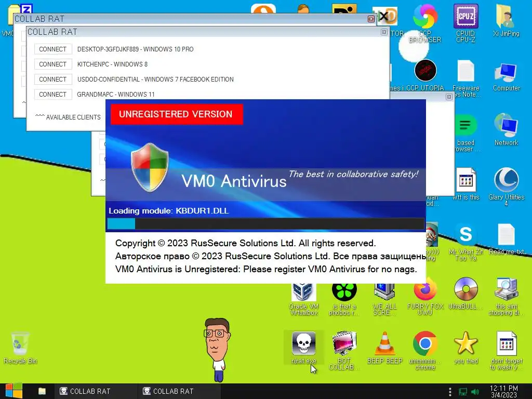This screenshot has height=399, width=532.
Task: Click the Windows Start button
Action: click(14, 391)
